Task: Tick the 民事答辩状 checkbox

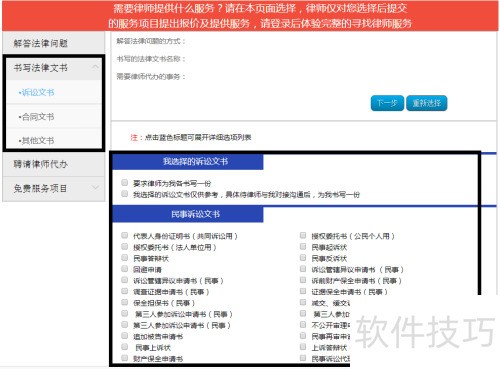Action: point(125,257)
